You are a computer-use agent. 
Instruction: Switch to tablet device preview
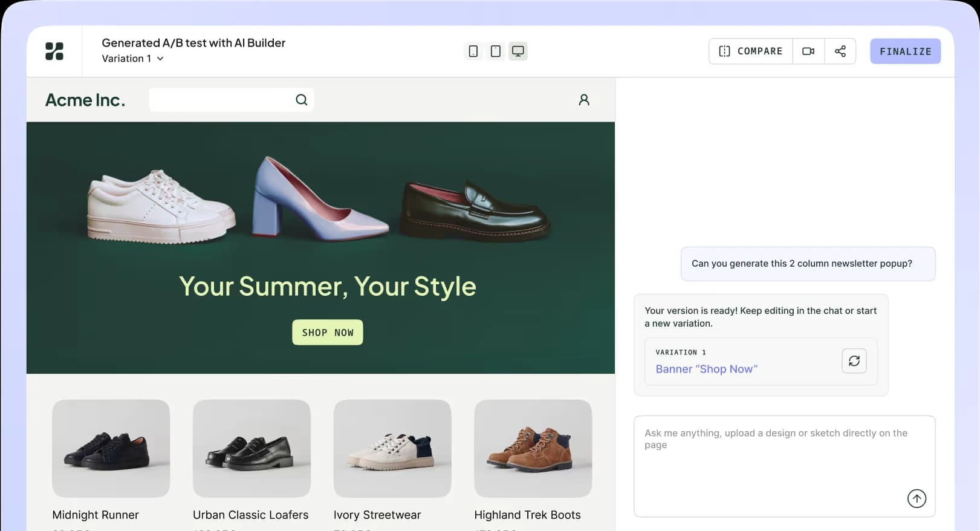coord(496,51)
